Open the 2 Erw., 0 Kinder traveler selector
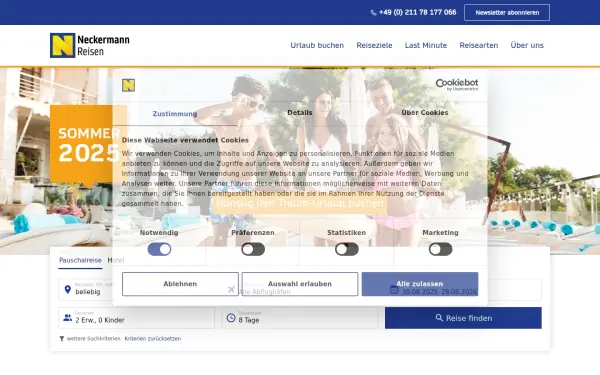The height and width of the screenshot is (375, 600). tap(136, 318)
